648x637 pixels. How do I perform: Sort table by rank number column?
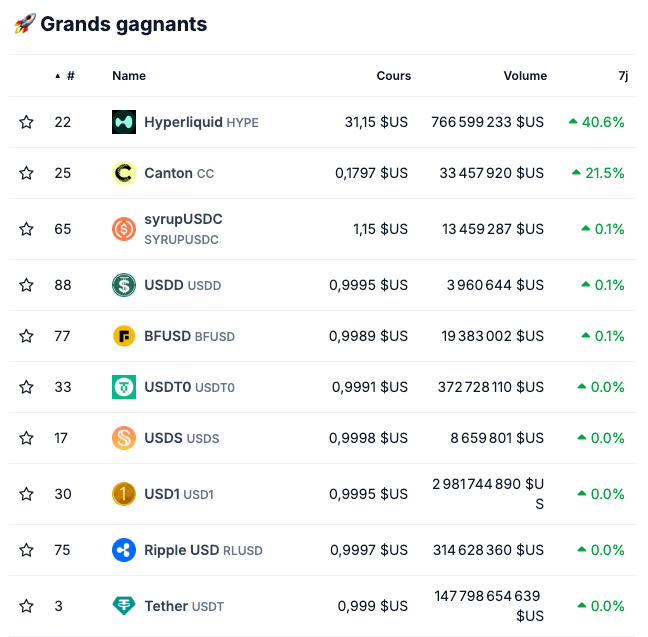click(x=69, y=76)
